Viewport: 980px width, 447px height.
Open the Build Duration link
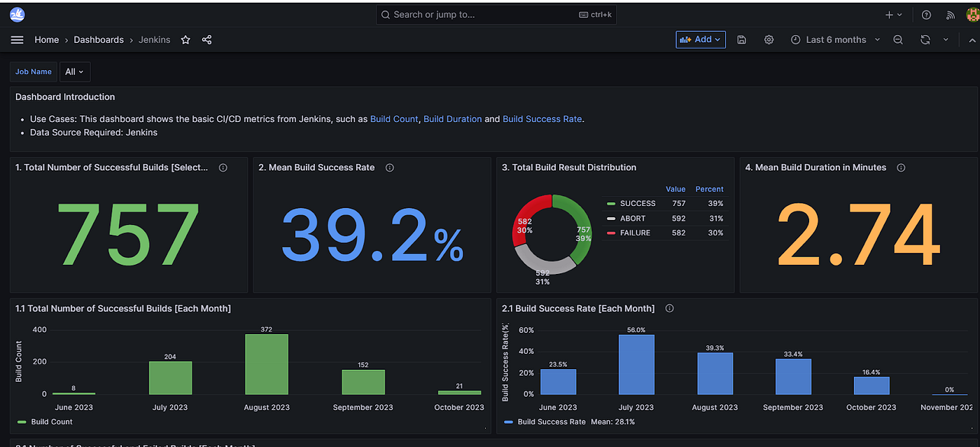(x=452, y=119)
